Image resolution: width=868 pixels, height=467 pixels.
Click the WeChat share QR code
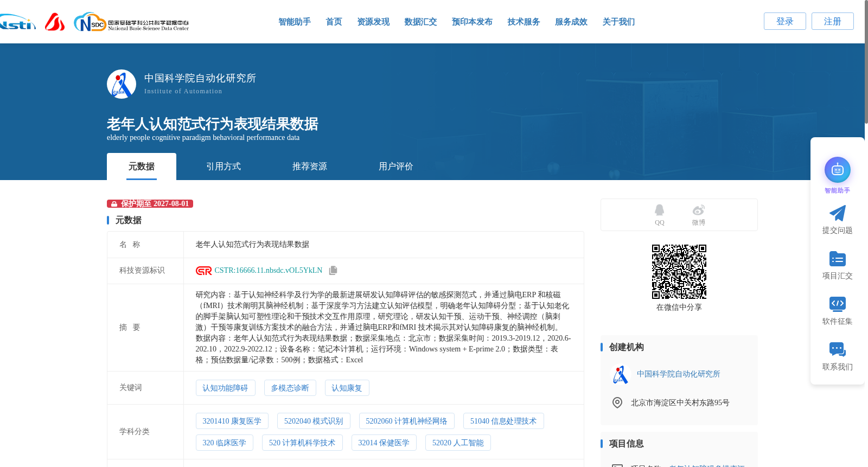coord(679,272)
